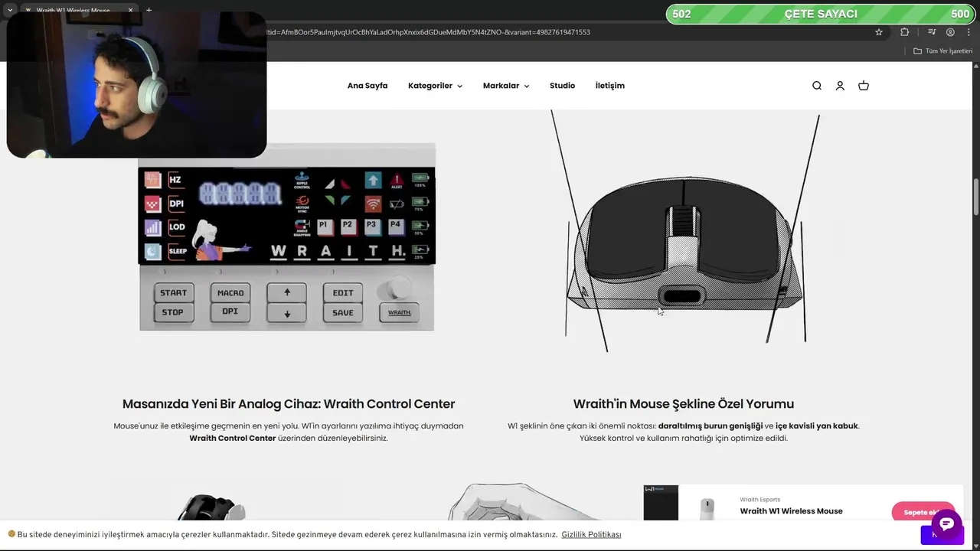Expand the Markalar menu
980x551 pixels.
tap(506, 86)
